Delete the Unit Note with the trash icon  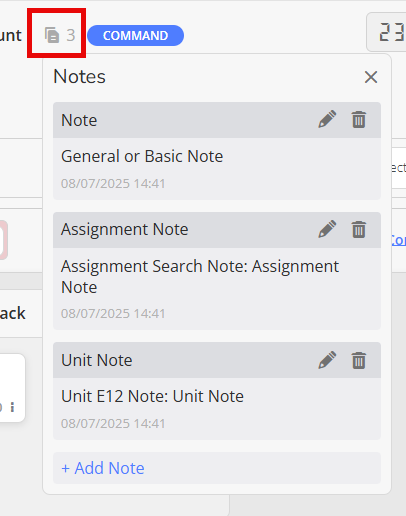(359, 360)
